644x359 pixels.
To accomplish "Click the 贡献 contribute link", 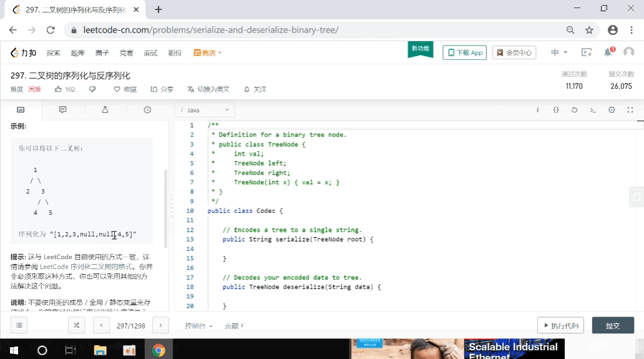I will [234, 326].
